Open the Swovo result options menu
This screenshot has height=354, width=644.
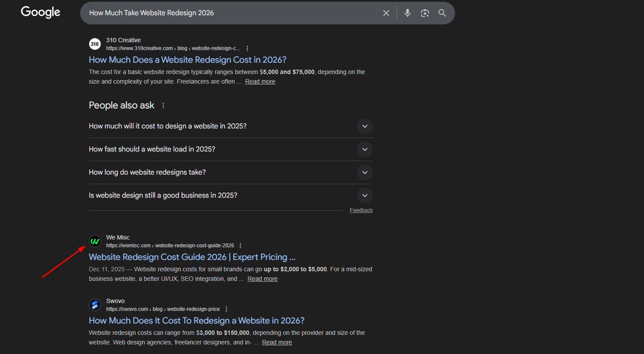tap(226, 309)
